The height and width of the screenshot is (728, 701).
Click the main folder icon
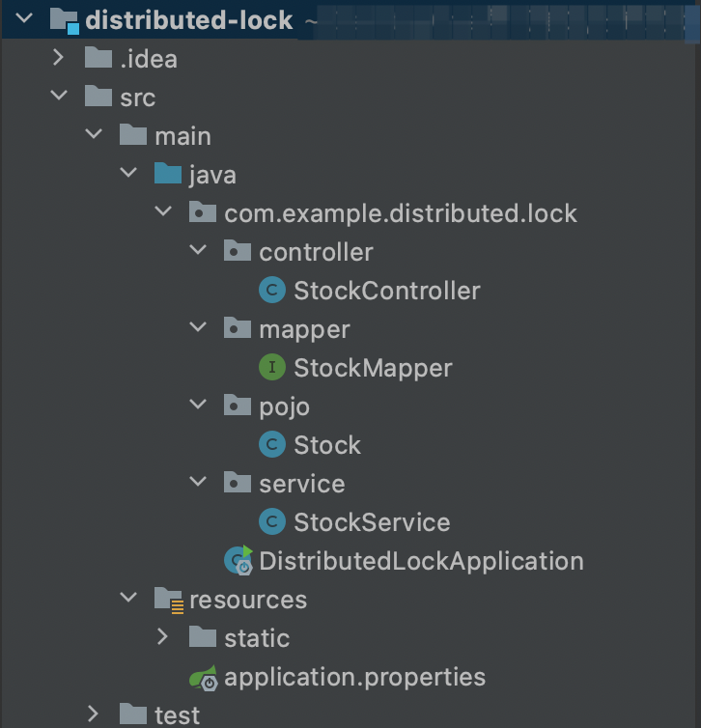pyautogui.click(x=133, y=134)
